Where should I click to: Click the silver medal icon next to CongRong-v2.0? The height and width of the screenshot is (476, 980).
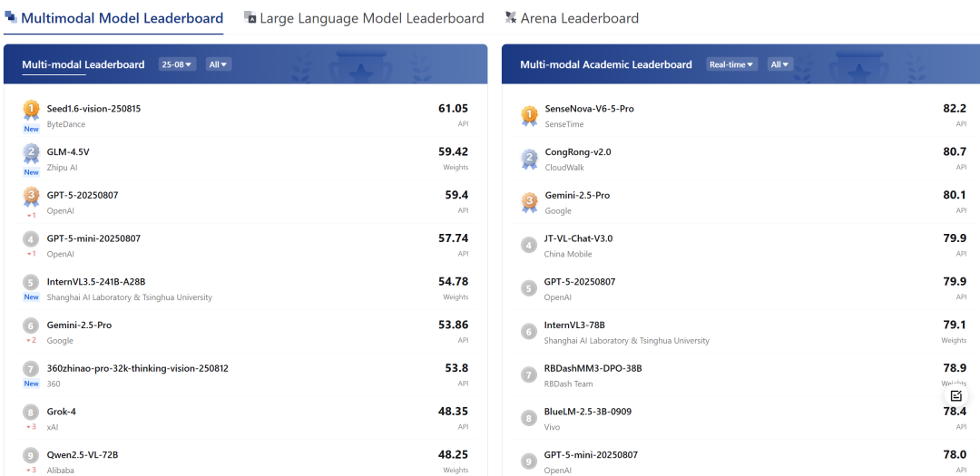pyautogui.click(x=529, y=160)
